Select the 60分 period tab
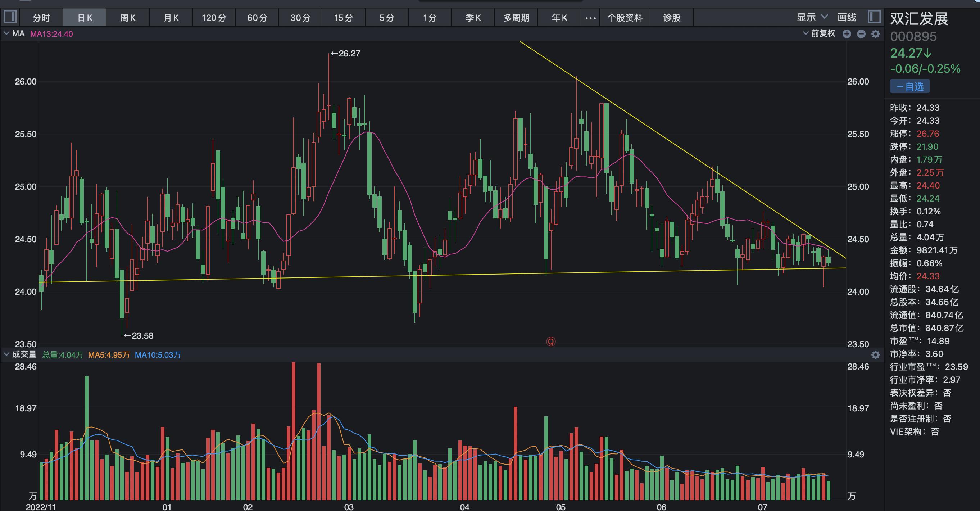 (x=257, y=18)
